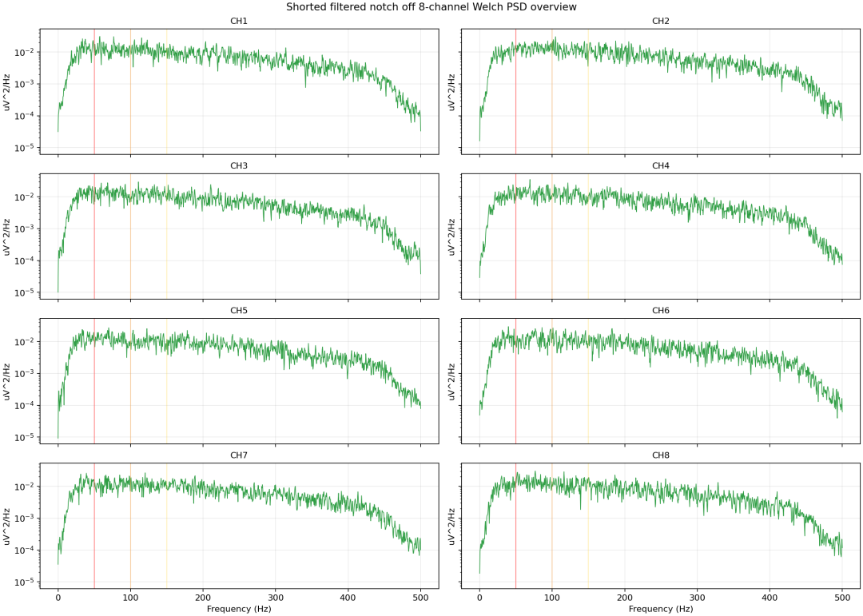Pick the CH6 subplot title
Viewport: 863px width, 616px height.
click(x=661, y=311)
